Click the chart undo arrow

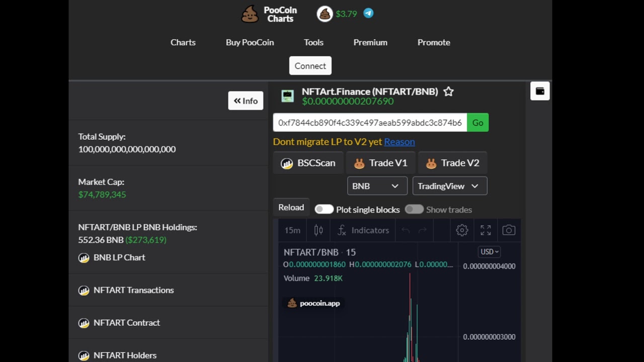pos(406,230)
